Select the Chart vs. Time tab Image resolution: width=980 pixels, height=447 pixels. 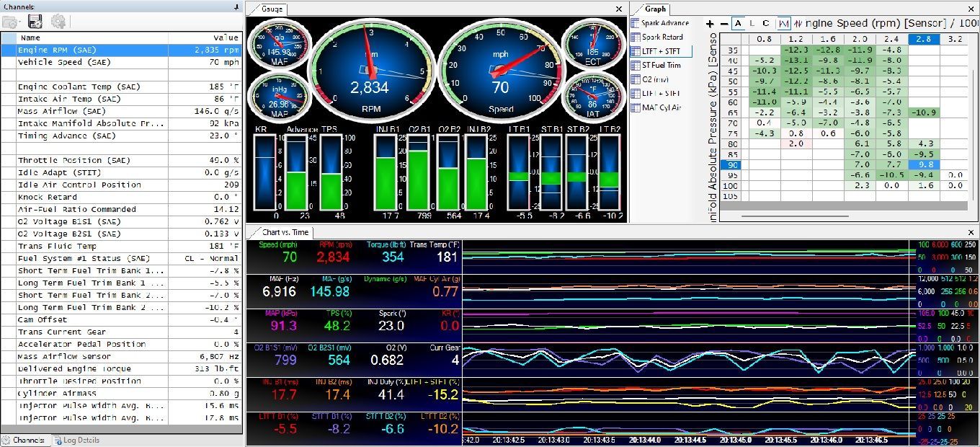click(x=284, y=232)
